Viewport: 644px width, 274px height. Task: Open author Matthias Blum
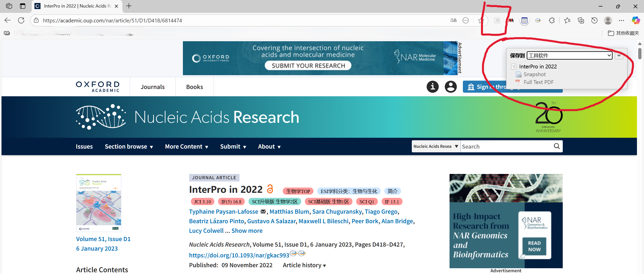click(x=289, y=212)
